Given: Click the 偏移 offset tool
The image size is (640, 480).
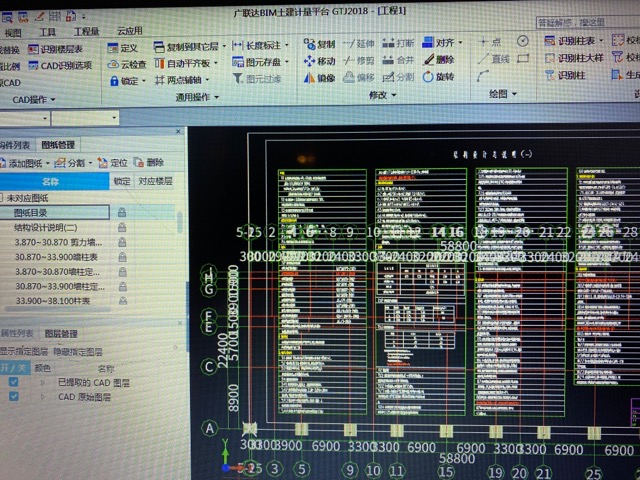Looking at the screenshot, I should pos(358,77).
